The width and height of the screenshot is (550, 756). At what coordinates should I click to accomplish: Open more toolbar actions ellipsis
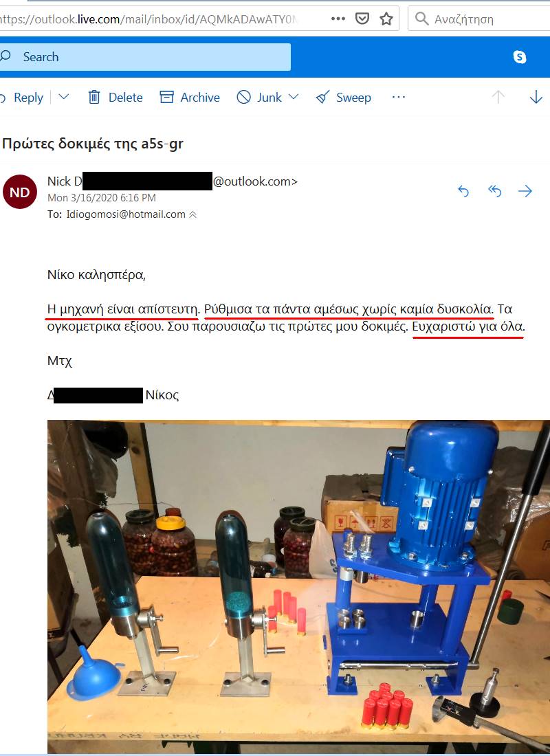pyautogui.click(x=399, y=97)
